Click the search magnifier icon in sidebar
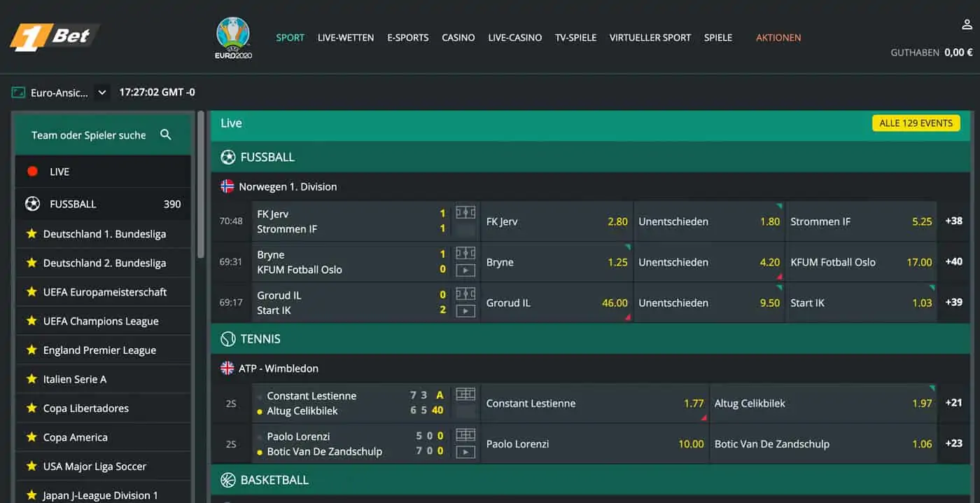The width and height of the screenshot is (980, 503). click(166, 135)
